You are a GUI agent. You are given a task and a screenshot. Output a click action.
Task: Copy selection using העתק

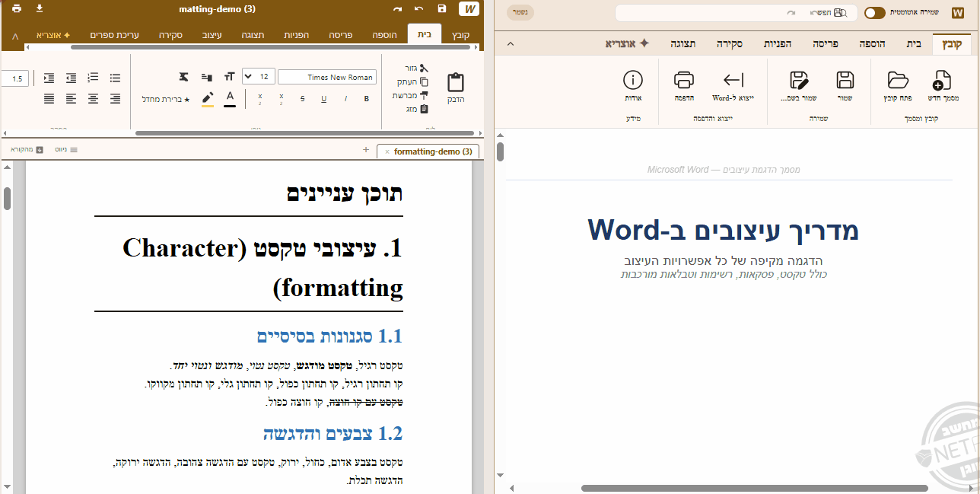413,81
